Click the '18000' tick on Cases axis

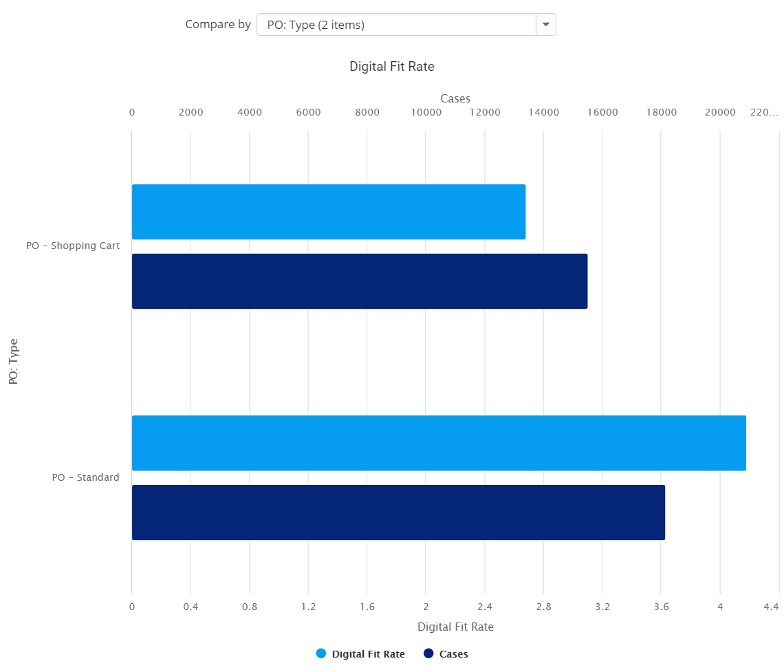(662, 112)
